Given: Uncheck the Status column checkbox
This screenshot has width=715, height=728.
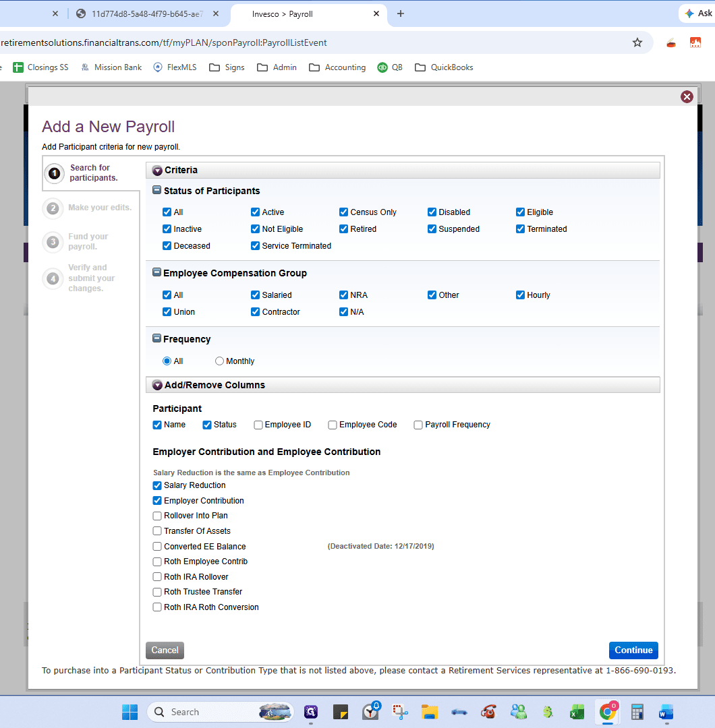Looking at the screenshot, I should click(x=206, y=425).
